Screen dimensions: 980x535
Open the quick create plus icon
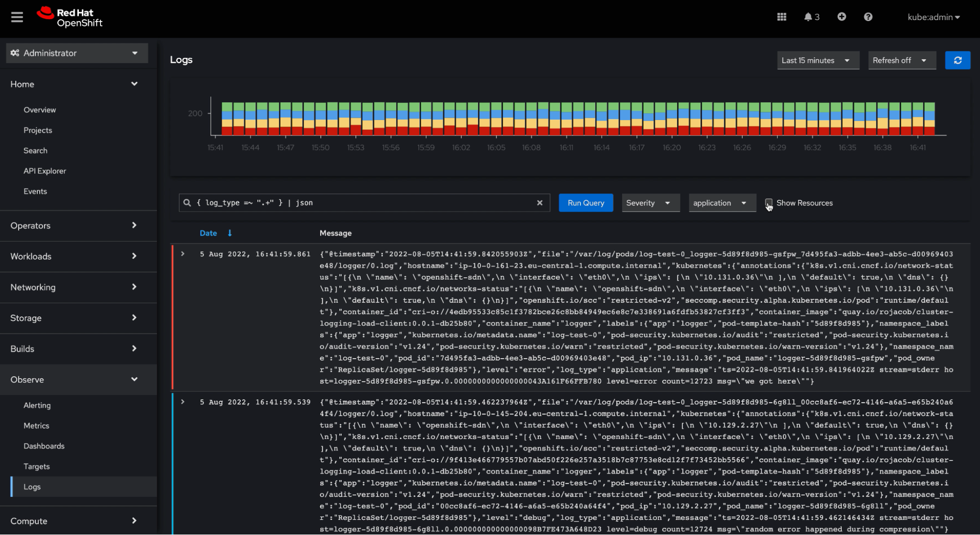tap(841, 17)
